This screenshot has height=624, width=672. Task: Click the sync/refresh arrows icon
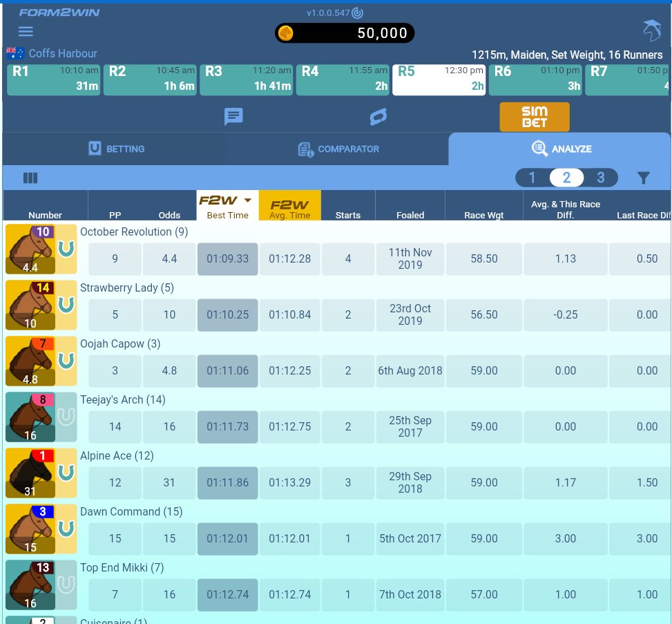point(378,116)
